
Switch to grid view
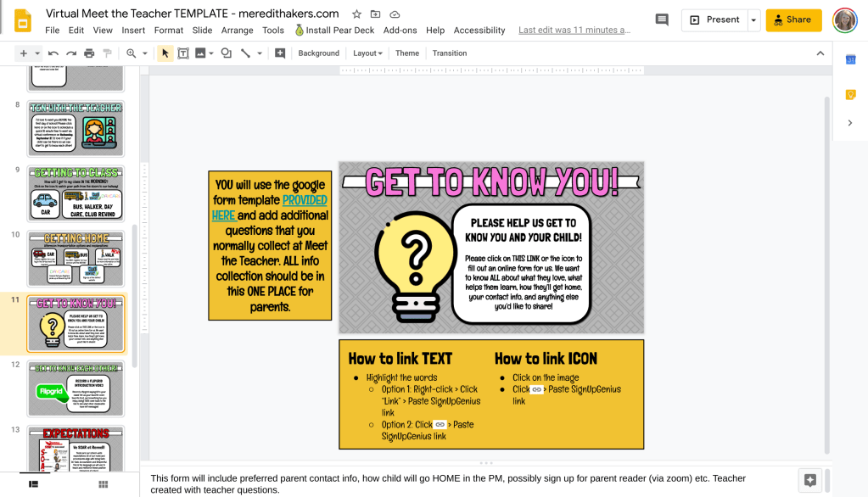tap(103, 484)
